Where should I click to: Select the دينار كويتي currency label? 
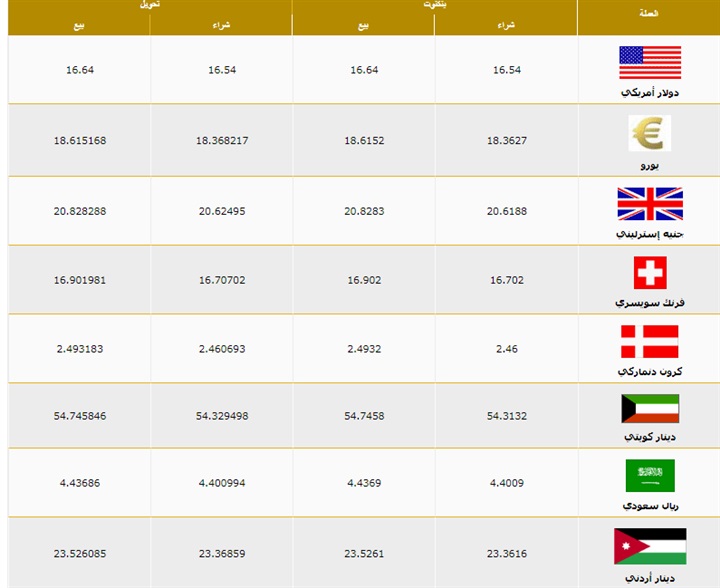[x=649, y=437]
